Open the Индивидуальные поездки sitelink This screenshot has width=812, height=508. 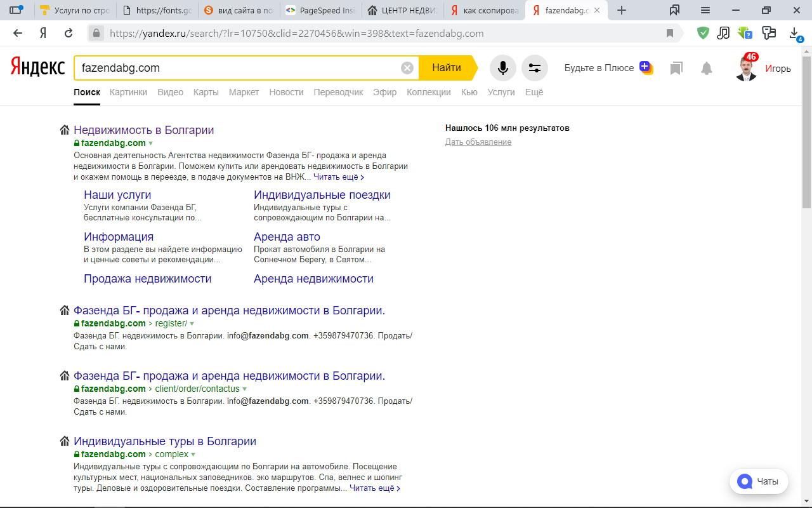tap(322, 195)
